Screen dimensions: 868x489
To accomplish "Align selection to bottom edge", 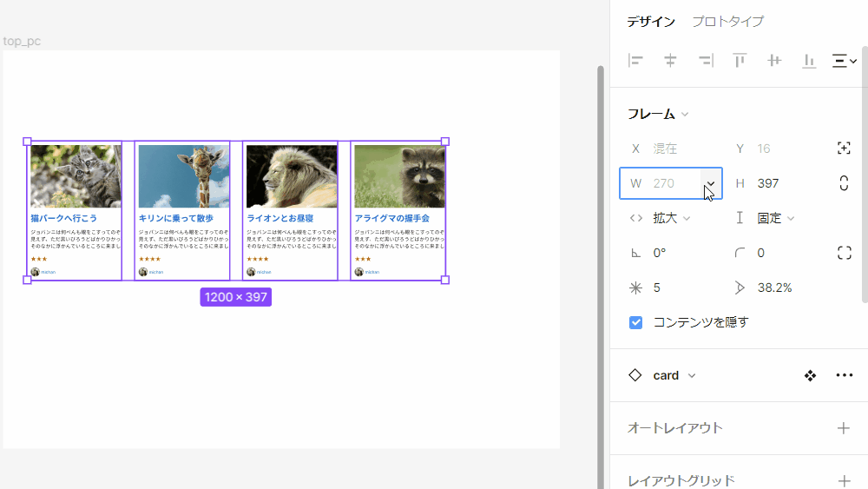I will [809, 60].
